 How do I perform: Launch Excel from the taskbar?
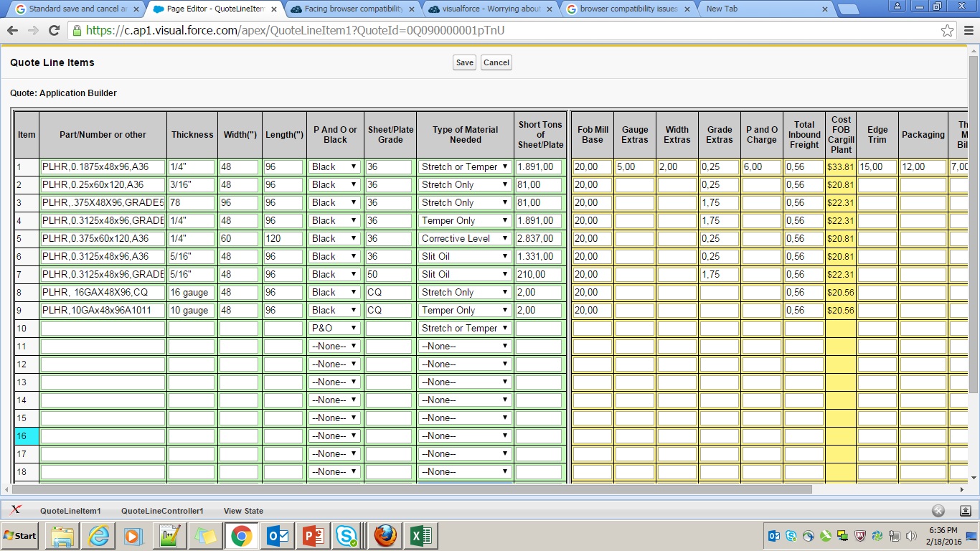[421, 536]
